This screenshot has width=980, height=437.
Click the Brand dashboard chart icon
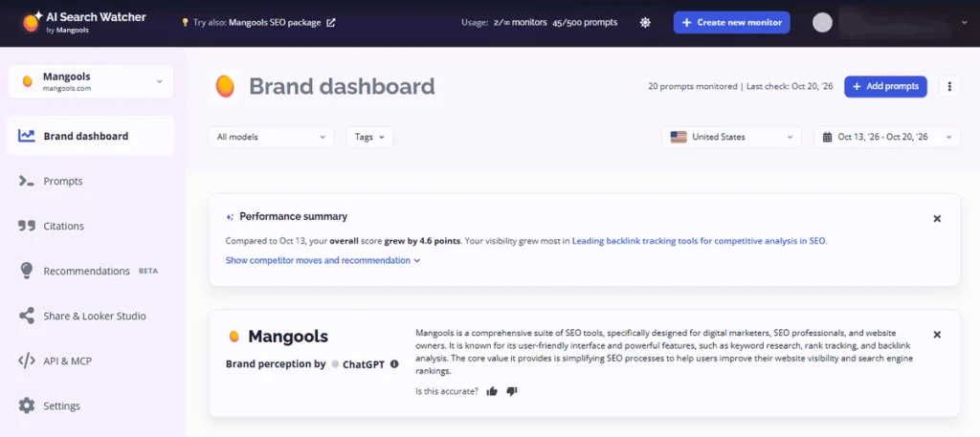26,136
